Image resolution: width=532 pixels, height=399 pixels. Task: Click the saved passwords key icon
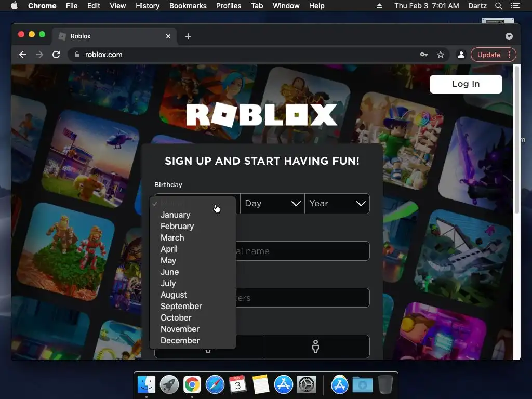coord(424,54)
